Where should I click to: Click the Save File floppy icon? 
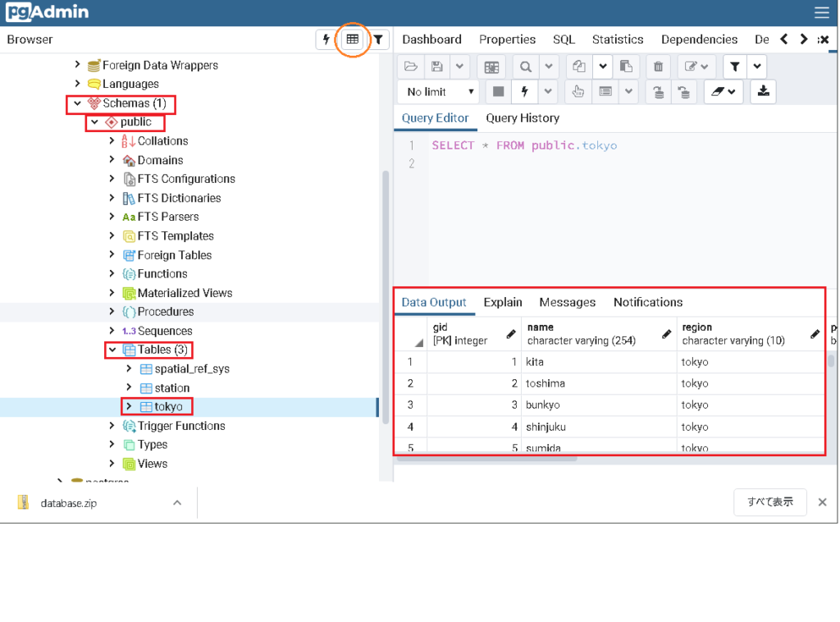pyautogui.click(x=438, y=66)
